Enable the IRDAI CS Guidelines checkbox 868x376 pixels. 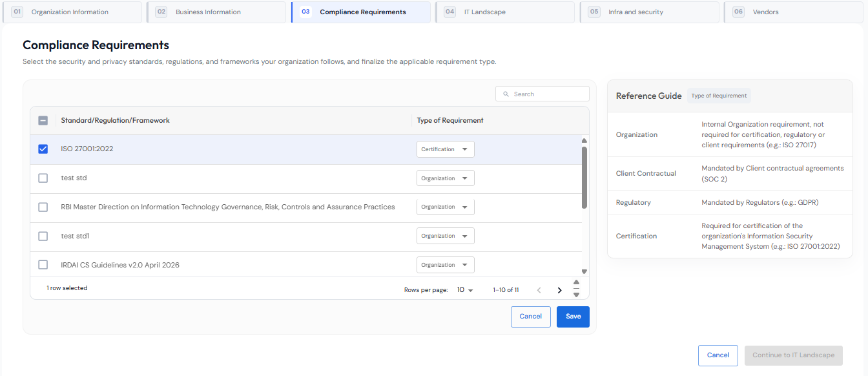pyautogui.click(x=43, y=265)
